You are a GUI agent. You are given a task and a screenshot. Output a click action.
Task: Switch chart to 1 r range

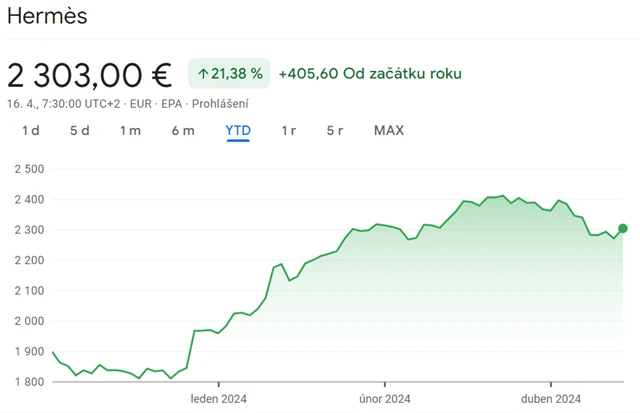289,131
